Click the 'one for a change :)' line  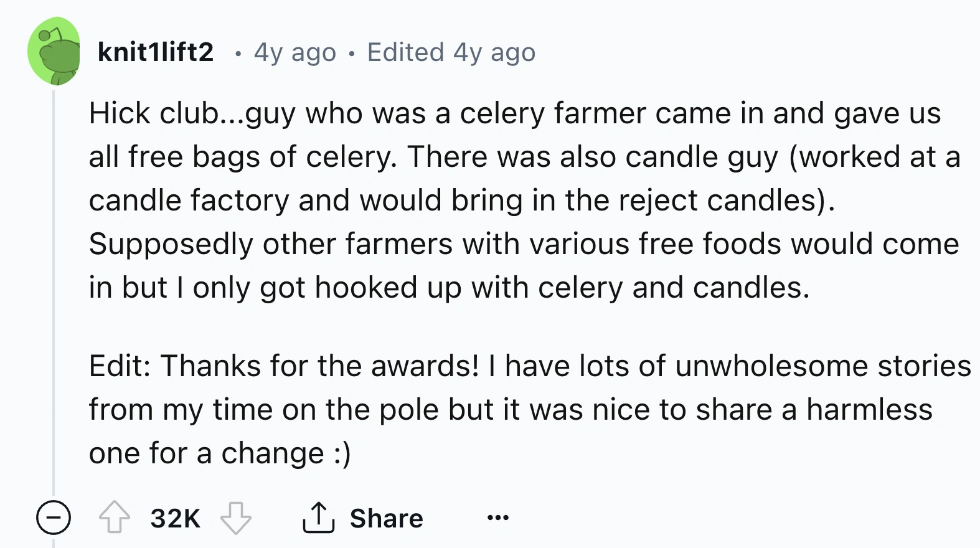point(219,453)
